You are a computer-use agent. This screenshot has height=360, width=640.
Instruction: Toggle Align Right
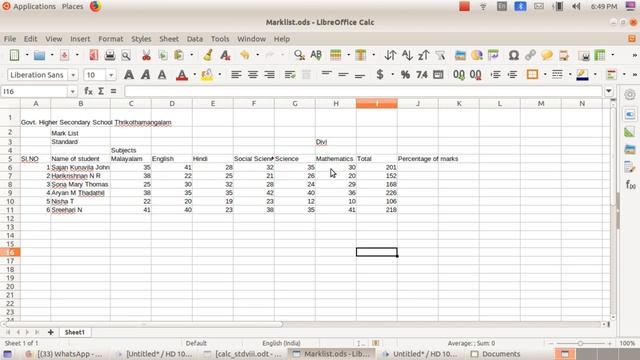coord(269,75)
